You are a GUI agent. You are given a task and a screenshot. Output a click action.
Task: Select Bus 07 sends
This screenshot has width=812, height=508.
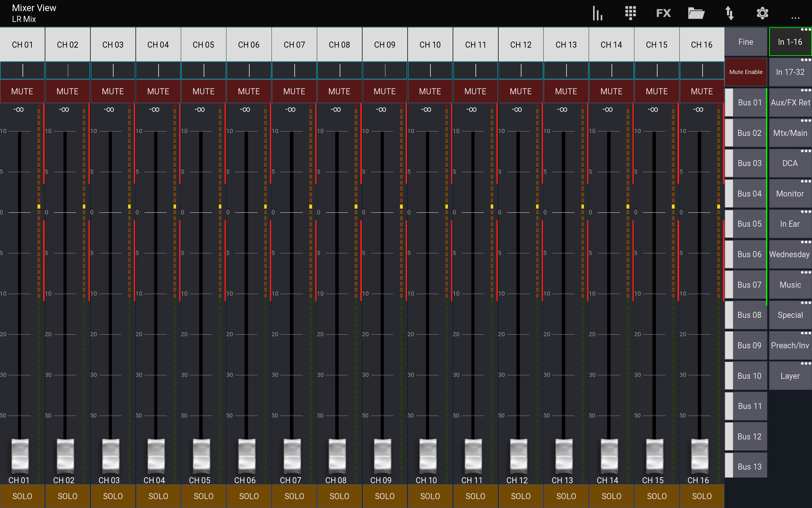pyautogui.click(x=746, y=285)
